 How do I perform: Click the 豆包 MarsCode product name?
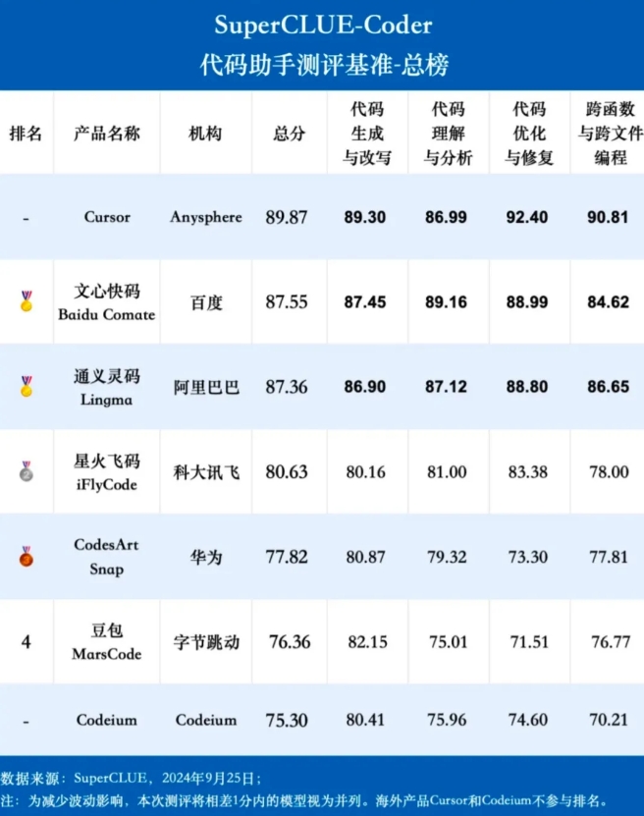(x=107, y=641)
